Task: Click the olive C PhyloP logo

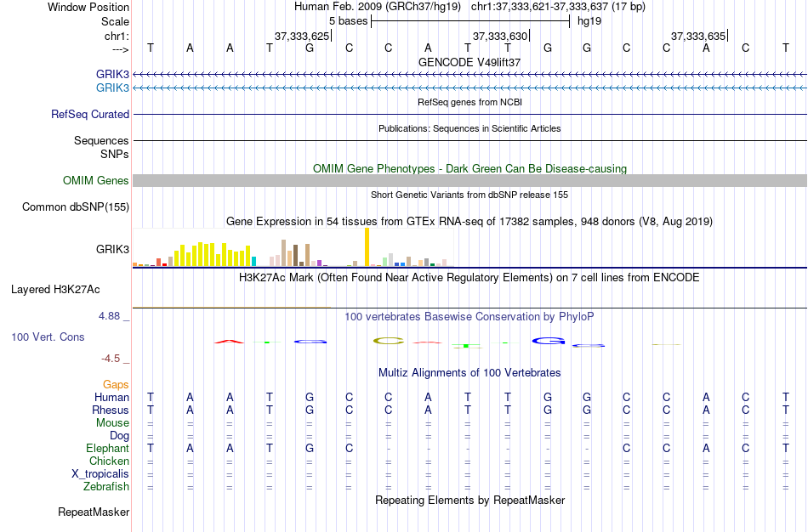Action: pos(389,341)
